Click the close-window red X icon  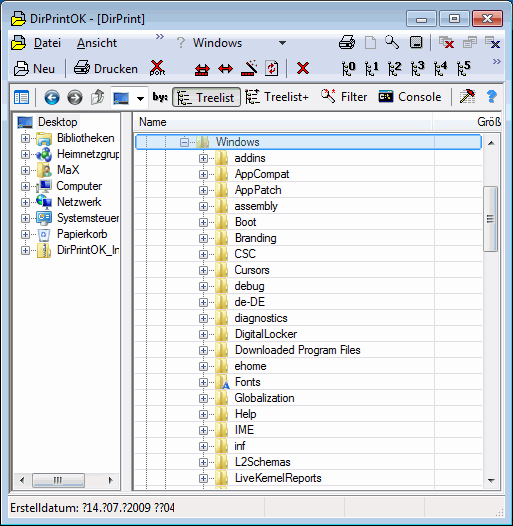click(447, 42)
